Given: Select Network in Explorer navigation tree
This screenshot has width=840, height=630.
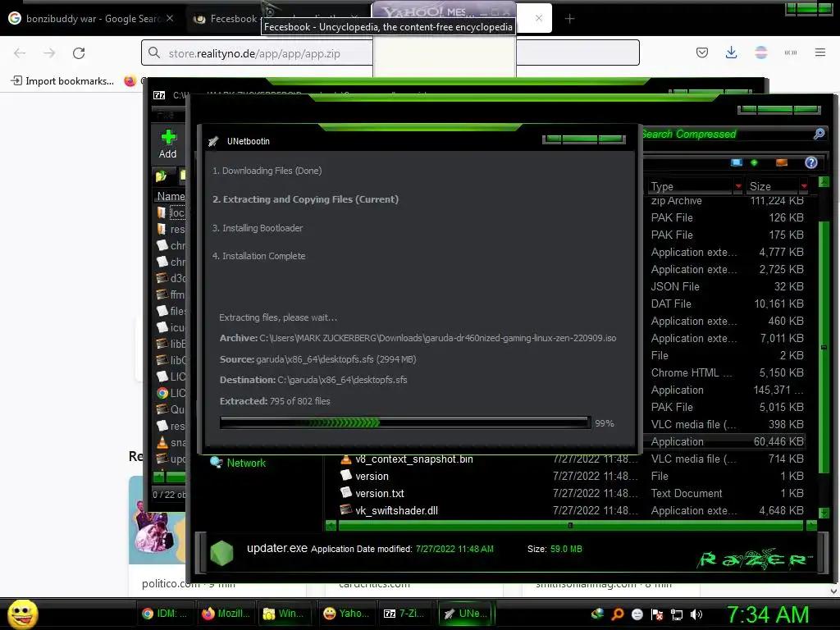Looking at the screenshot, I should (x=246, y=463).
